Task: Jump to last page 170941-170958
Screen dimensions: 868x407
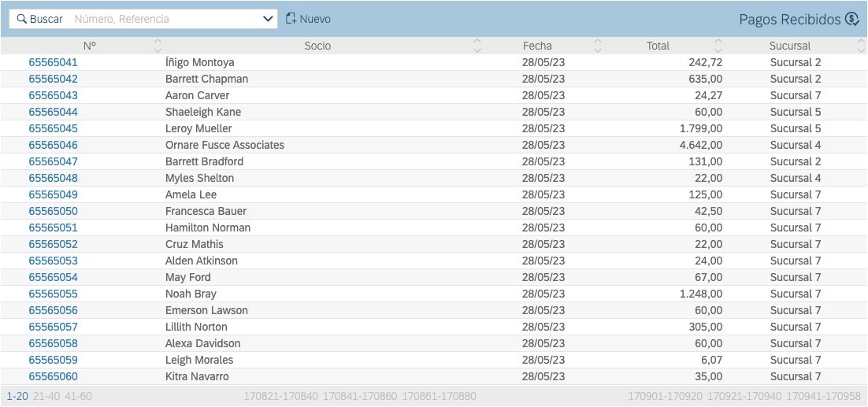Action: pos(824,396)
